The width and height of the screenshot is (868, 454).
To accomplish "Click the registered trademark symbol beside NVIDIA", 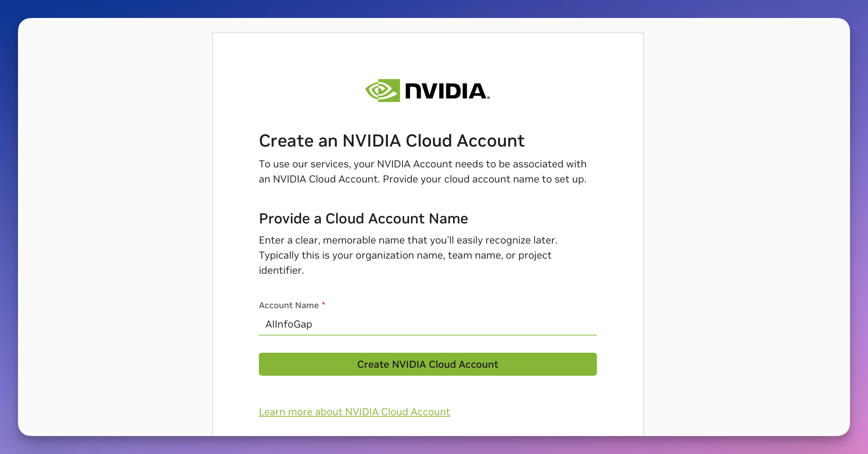I will 488,97.
